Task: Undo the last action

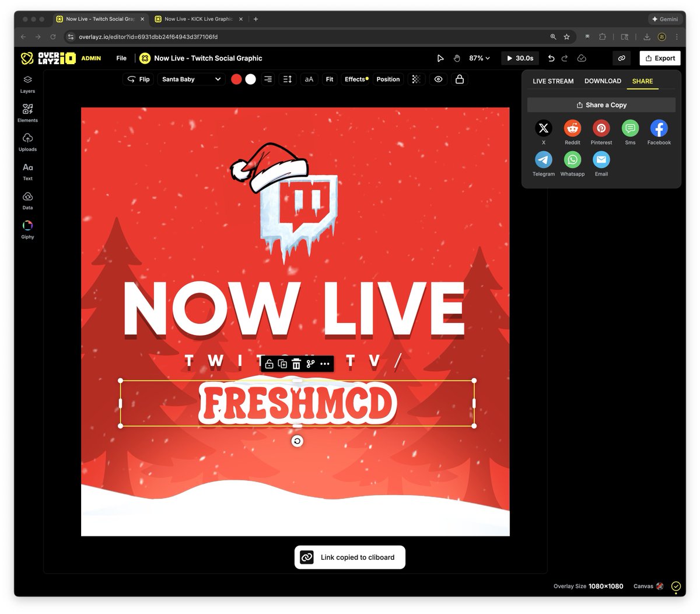Action: click(551, 58)
